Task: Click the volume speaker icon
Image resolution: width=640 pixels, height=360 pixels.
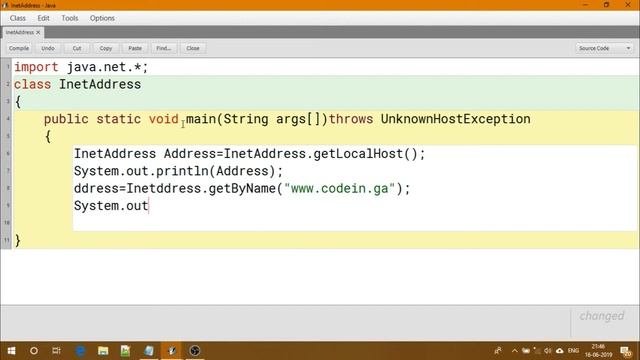Action: point(548,351)
